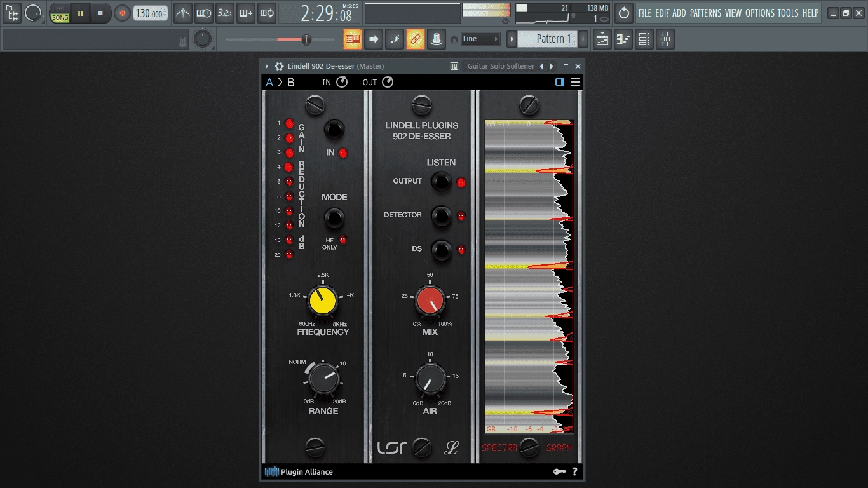Click the red MIX knob
Viewport: 868px width, 488px height.
point(430,301)
